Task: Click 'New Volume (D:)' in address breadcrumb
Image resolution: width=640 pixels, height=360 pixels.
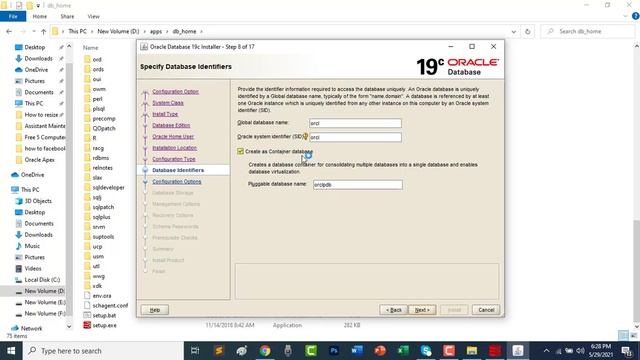Action: 118,31
